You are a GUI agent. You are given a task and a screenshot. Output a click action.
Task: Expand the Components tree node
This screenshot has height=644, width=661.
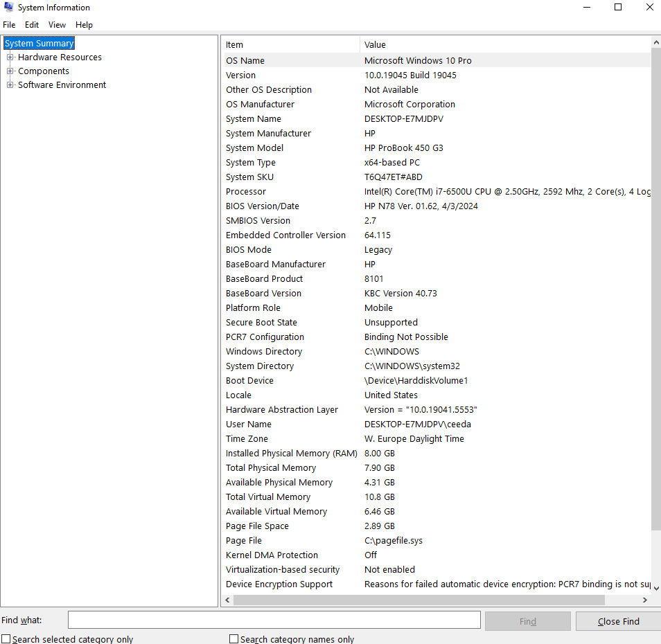pos(10,71)
